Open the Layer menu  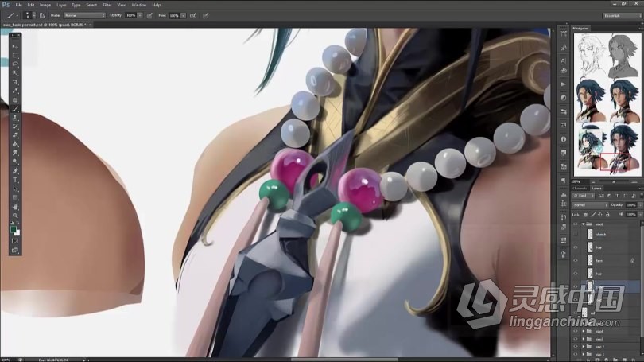click(61, 5)
